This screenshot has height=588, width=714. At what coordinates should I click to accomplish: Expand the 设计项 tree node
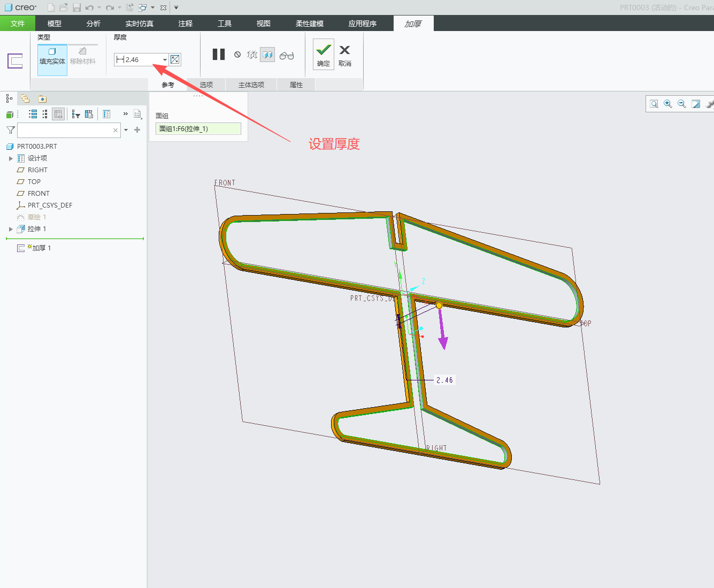tap(11, 158)
